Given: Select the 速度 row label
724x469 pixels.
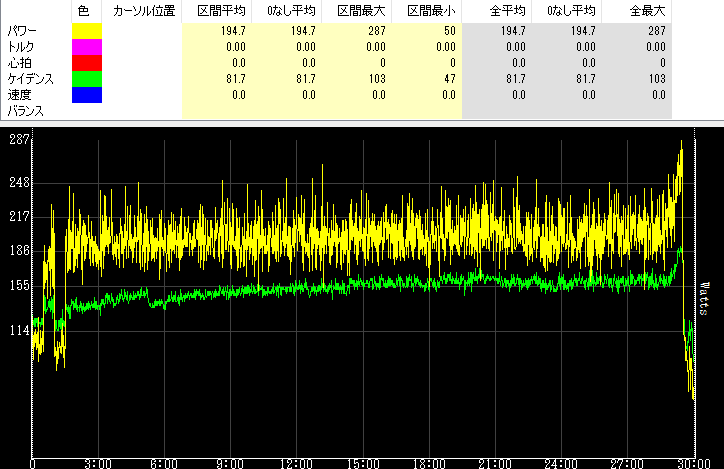Looking at the screenshot, I should [19, 95].
